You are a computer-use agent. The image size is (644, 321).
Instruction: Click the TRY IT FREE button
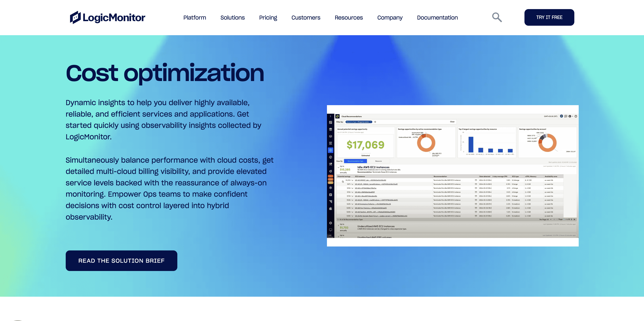549,17
